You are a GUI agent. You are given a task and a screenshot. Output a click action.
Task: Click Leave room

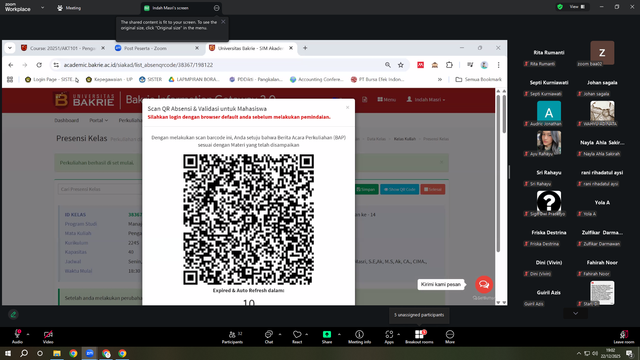pos(624,336)
